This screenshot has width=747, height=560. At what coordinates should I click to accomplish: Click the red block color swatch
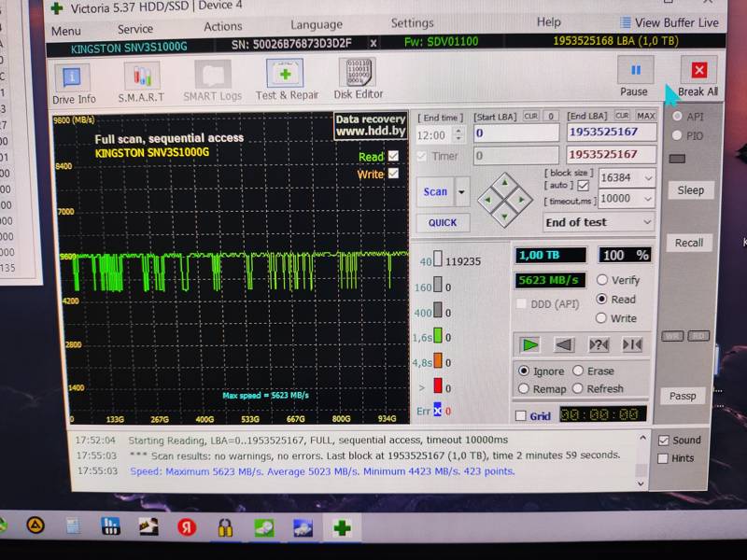pyautogui.click(x=436, y=387)
